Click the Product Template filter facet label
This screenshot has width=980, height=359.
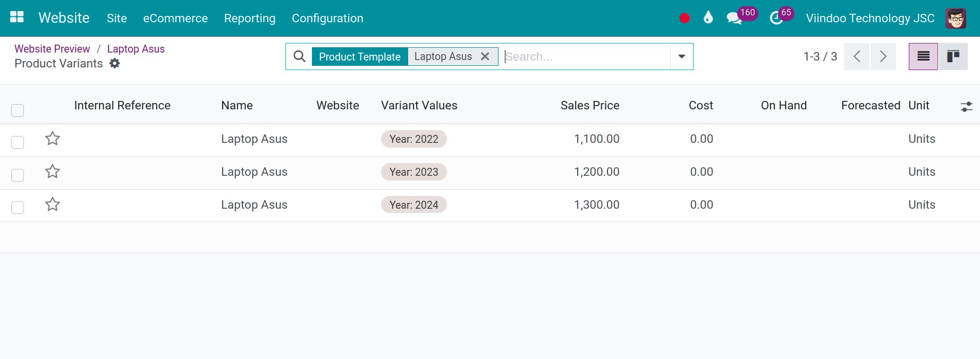pos(360,56)
